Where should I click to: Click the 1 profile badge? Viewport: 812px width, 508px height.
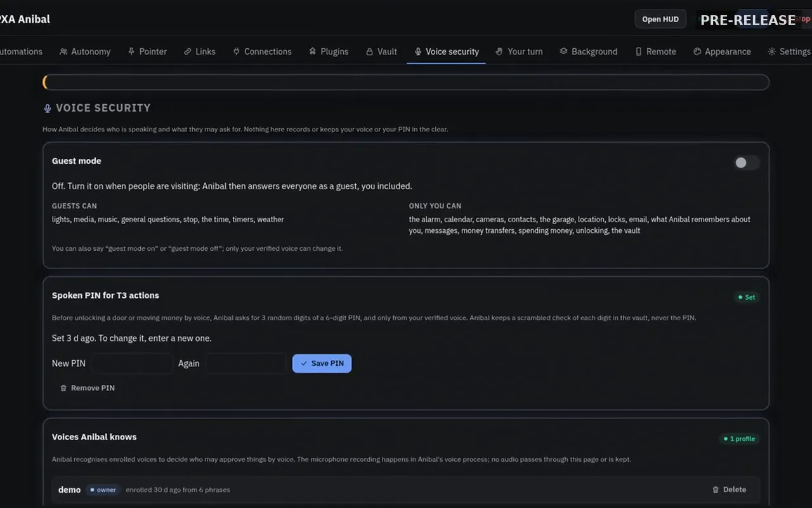[739, 439]
